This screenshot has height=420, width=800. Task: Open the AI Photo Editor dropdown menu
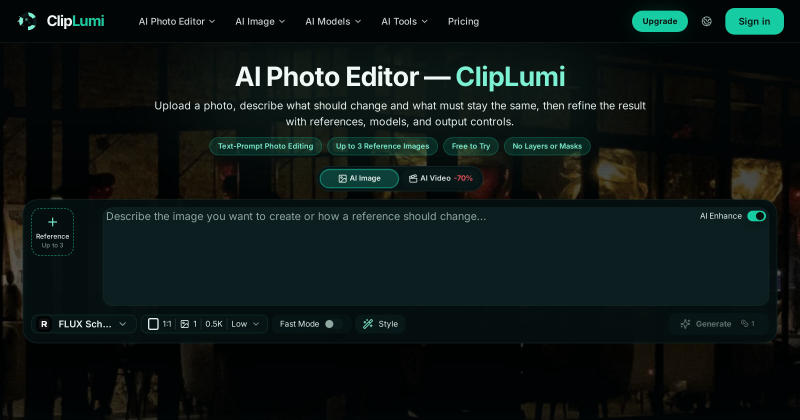point(177,21)
